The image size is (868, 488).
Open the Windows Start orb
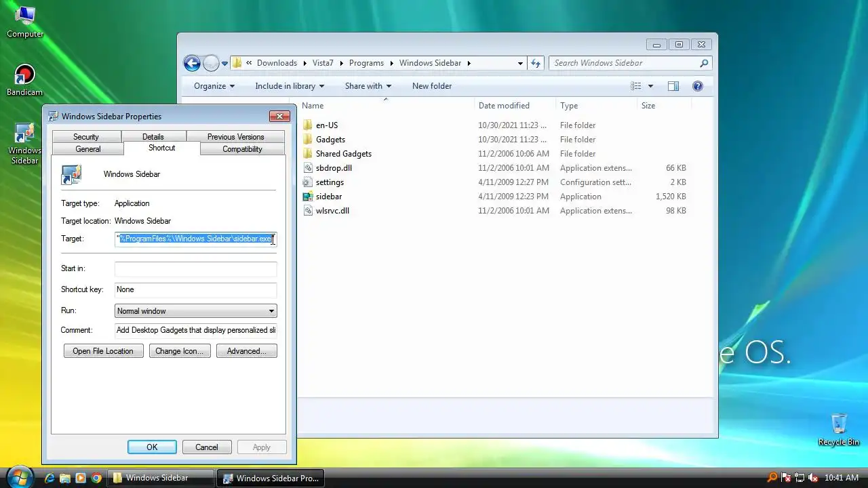click(x=19, y=477)
